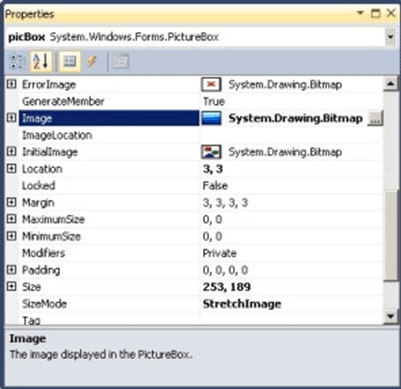The width and height of the screenshot is (401, 389).
Task: Click MinimumSize value 0, 0
Action: click(212, 236)
